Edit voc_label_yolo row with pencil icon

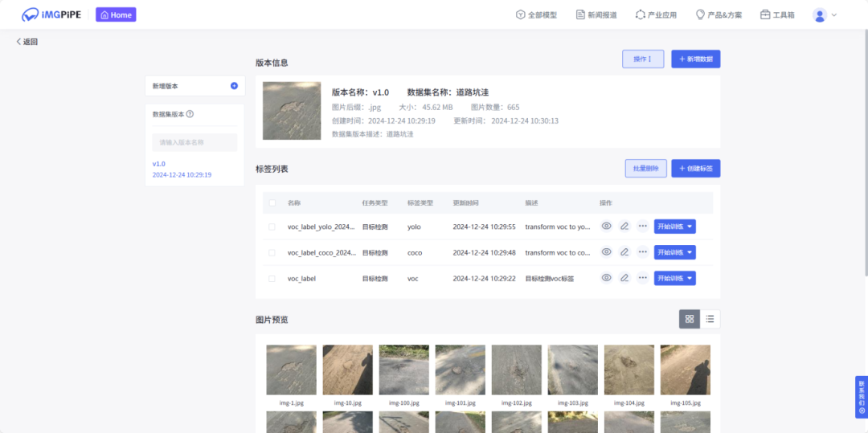[624, 227]
